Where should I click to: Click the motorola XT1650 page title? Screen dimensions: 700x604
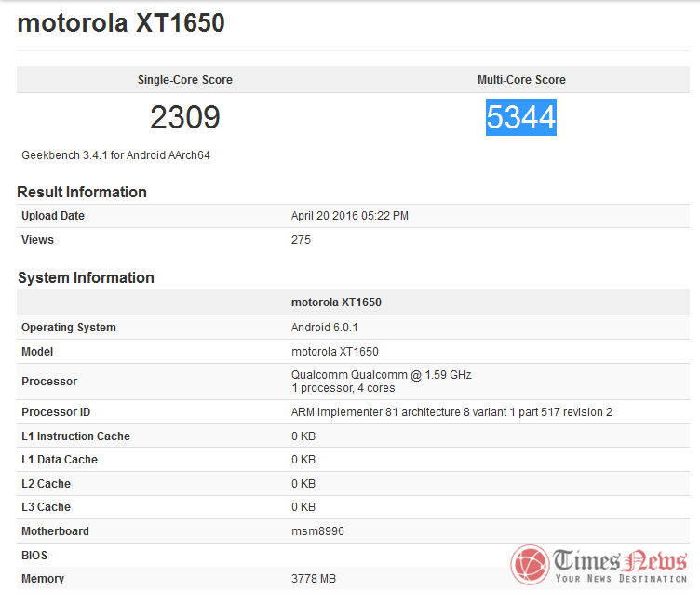(x=121, y=23)
